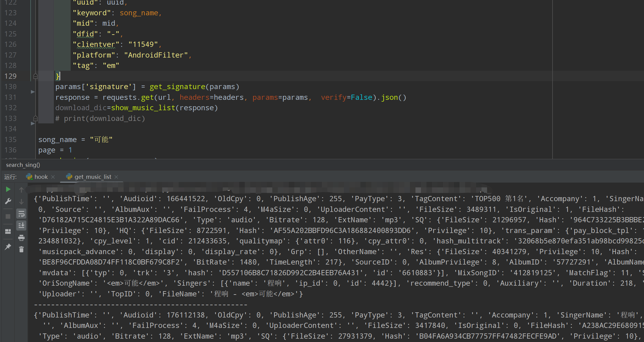Image resolution: width=644 pixels, height=342 pixels.
Task: Collapse code block fold at line 129
Action: click(35, 76)
